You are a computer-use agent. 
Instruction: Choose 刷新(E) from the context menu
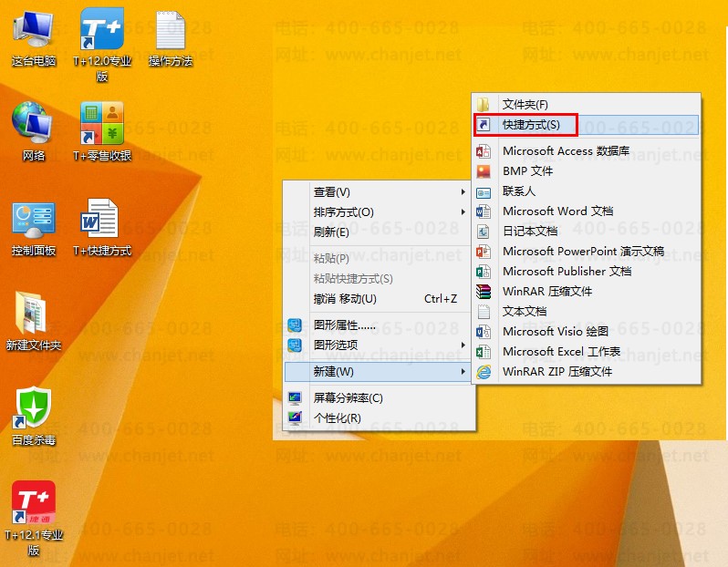point(380,232)
